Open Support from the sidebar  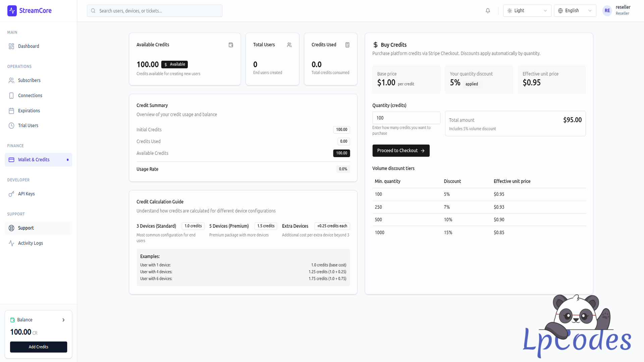(26, 228)
